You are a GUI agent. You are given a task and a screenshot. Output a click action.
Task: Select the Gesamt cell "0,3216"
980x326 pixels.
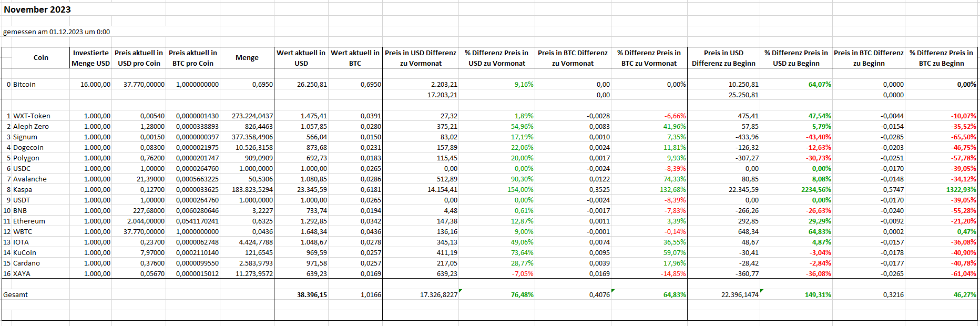coord(893,294)
